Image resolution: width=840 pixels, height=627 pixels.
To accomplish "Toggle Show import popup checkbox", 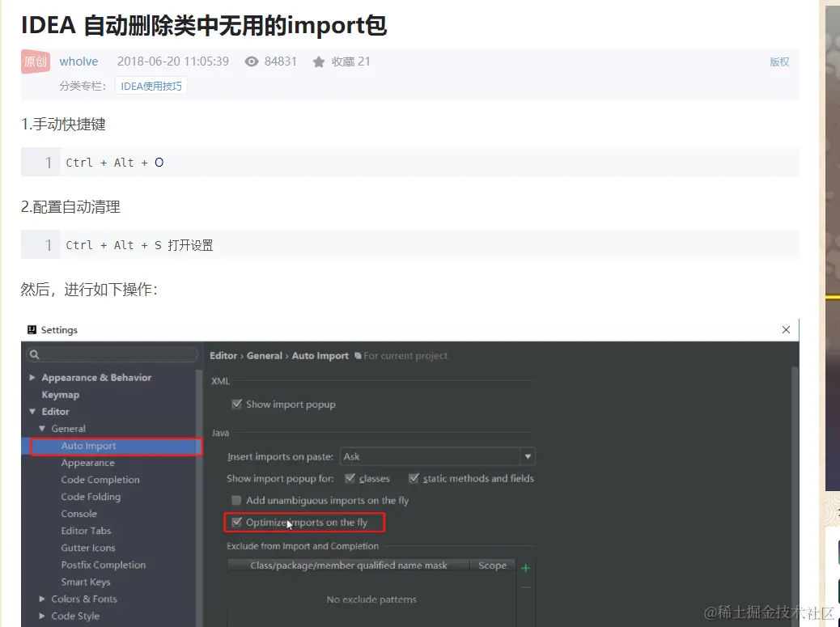I will (x=236, y=405).
